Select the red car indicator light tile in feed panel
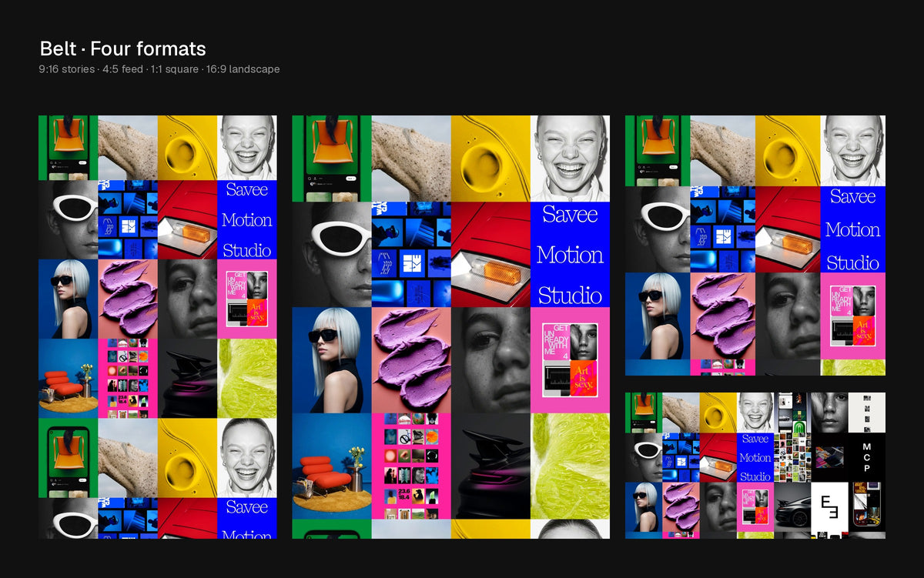Screen dimensions: 924x578 pyautogui.click(x=490, y=255)
